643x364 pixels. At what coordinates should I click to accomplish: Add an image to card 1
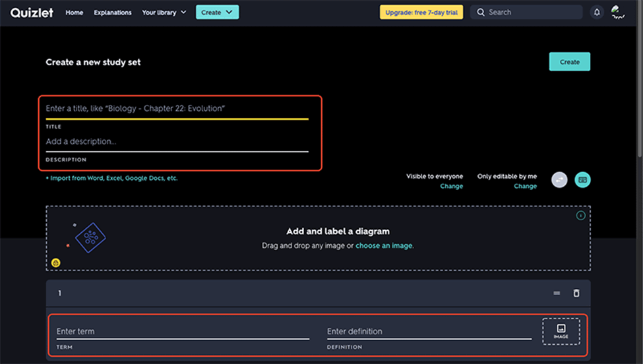pos(561,331)
